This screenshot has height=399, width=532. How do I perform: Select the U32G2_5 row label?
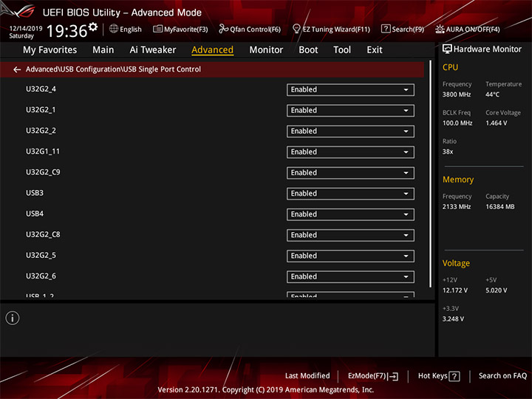41,256
